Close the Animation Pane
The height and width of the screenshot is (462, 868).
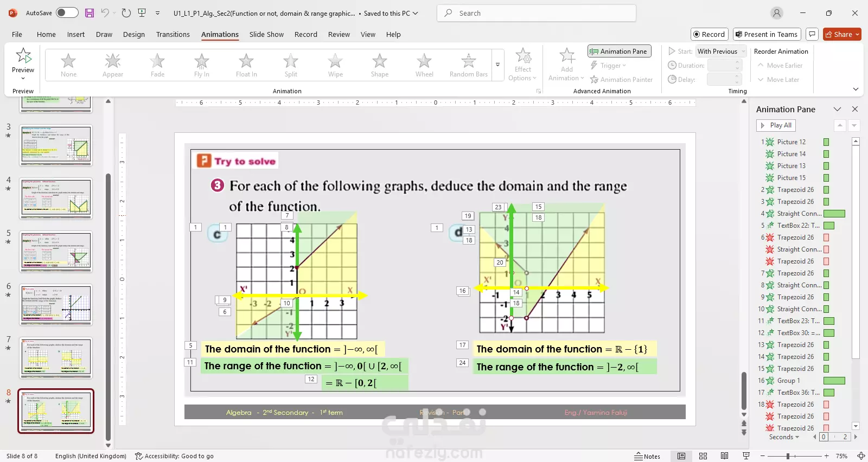tap(855, 109)
